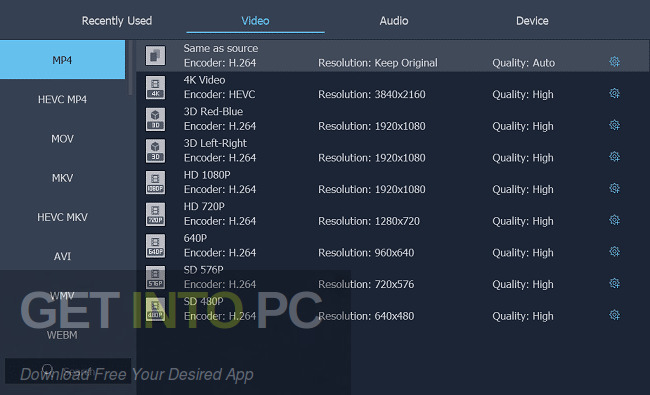
Task: Open settings gear for 640P preset
Action: (614, 252)
